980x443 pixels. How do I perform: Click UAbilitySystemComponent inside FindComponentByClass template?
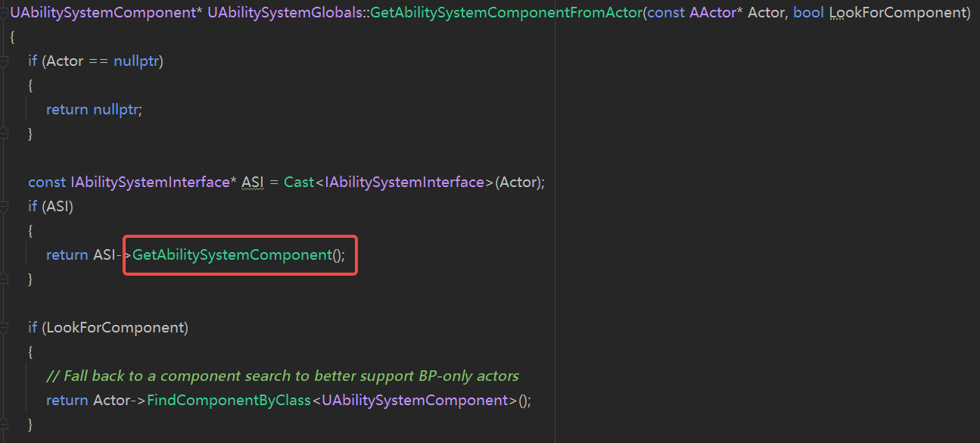click(415, 401)
